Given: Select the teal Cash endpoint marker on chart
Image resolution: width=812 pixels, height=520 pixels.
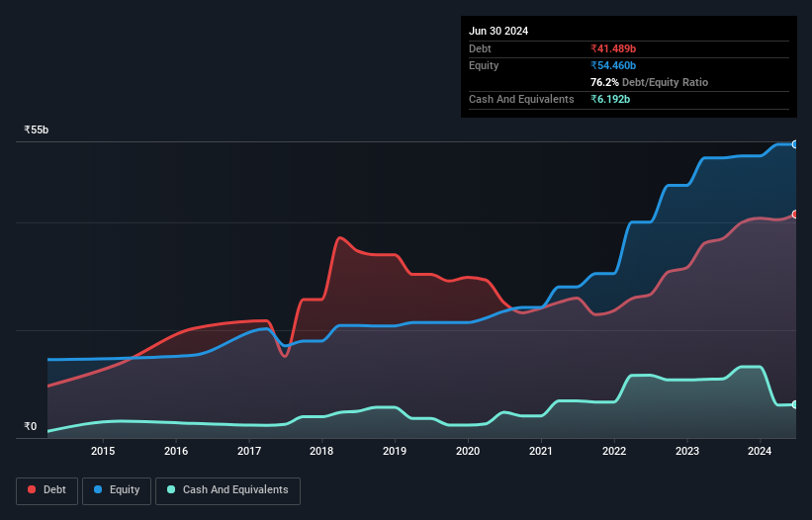Looking at the screenshot, I should coord(795,404).
